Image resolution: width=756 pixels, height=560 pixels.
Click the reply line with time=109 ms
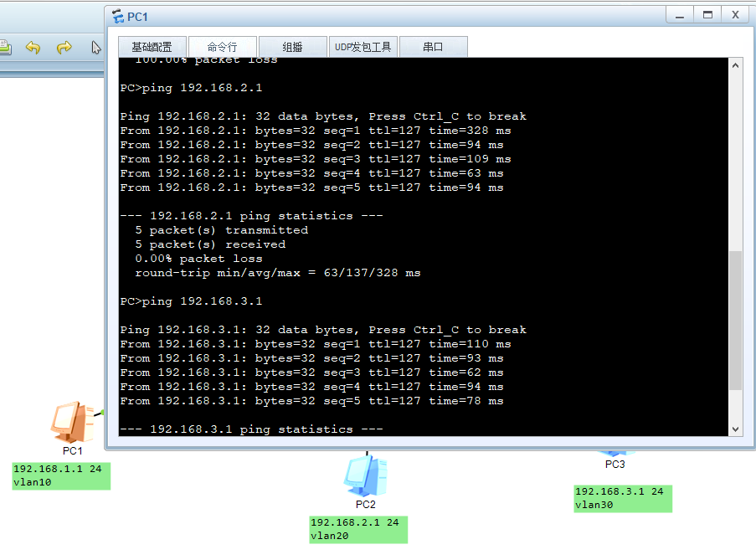tap(316, 159)
